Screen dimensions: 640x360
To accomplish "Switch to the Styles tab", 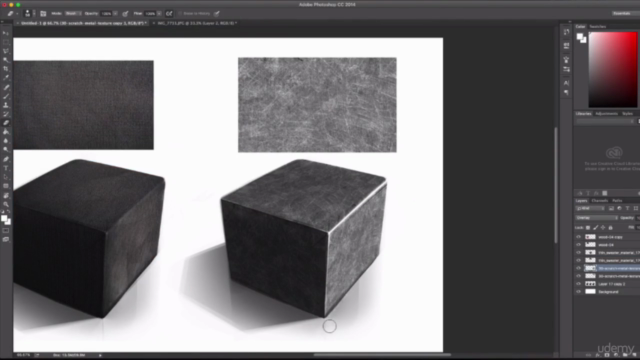I will pos(627,113).
